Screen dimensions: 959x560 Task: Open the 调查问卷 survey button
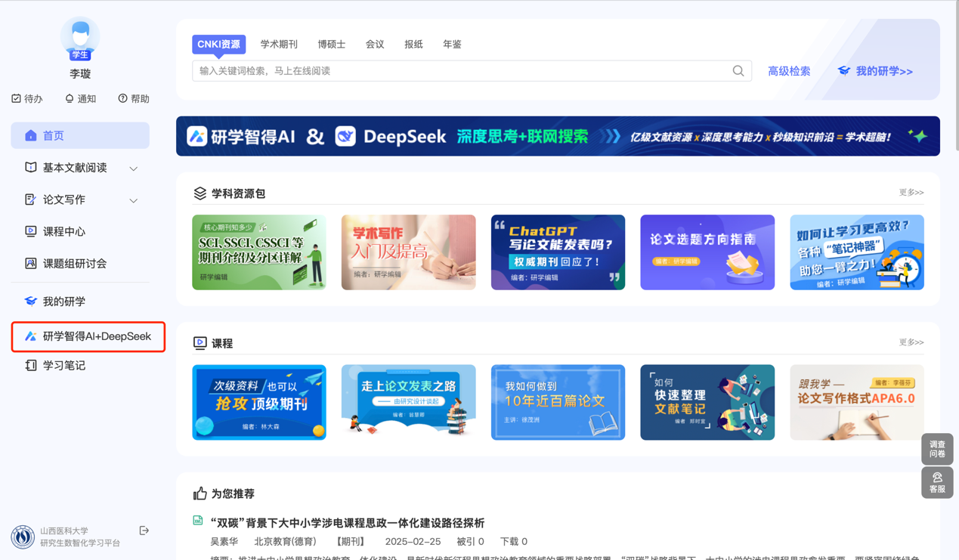click(937, 449)
